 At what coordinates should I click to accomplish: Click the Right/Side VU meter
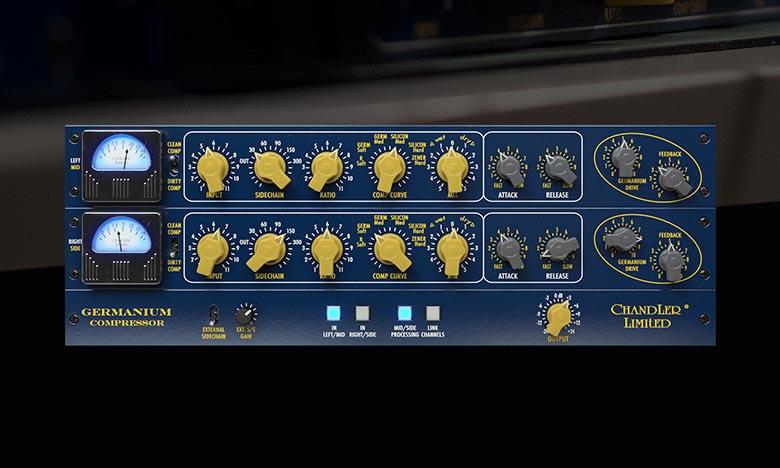click(121, 248)
